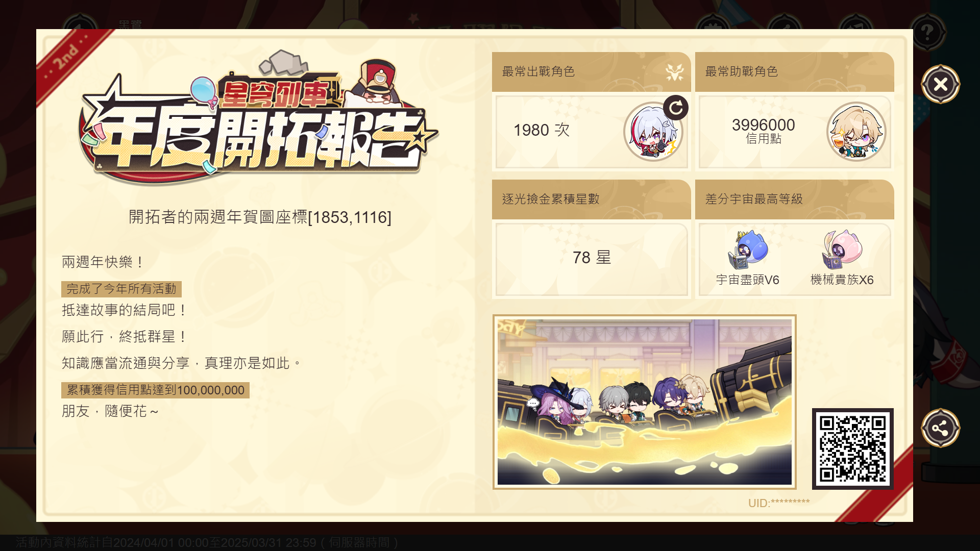This screenshot has width=980, height=551.
Task: Open the question mark help icon
Action: [x=927, y=33]
